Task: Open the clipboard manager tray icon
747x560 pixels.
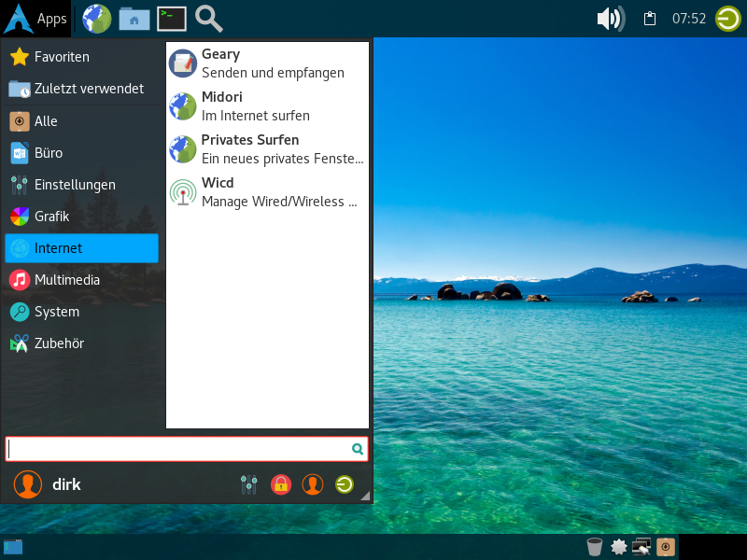Action: point(651,19)
